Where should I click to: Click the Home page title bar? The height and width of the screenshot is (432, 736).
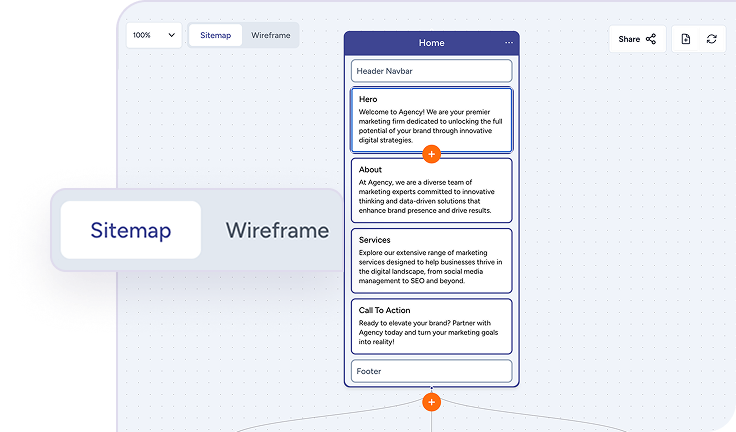(431, 43)
